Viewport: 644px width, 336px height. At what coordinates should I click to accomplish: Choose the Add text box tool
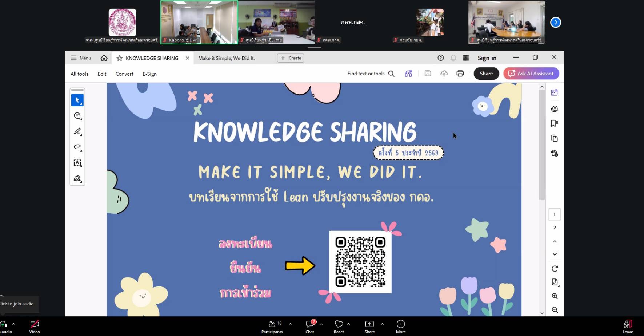(x=77, y=163)
